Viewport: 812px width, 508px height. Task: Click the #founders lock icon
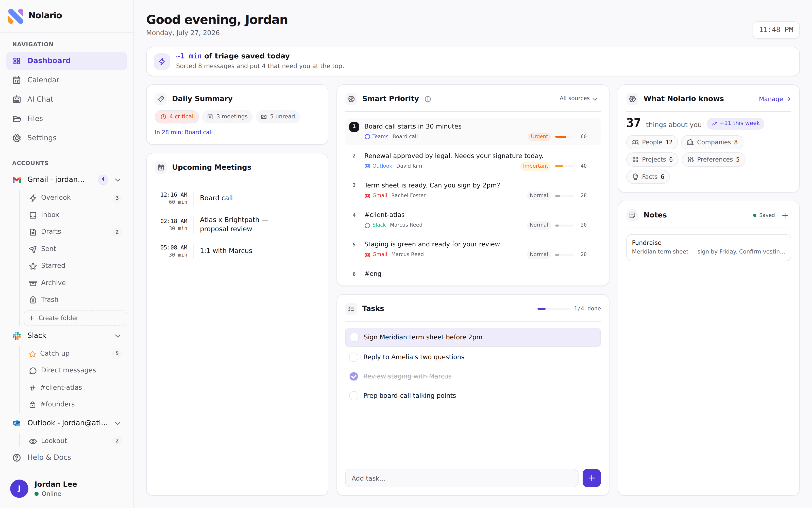click(x=32, y=405)
